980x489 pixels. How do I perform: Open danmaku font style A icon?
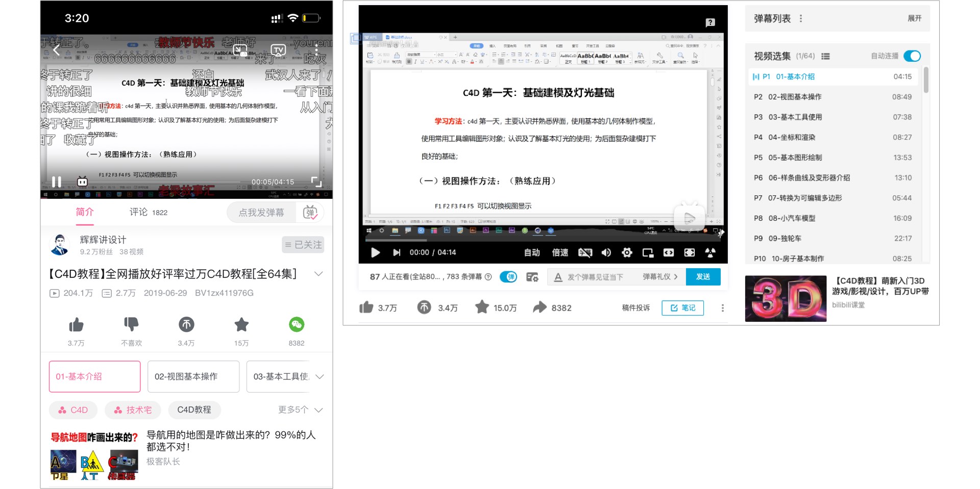[558, 277]
